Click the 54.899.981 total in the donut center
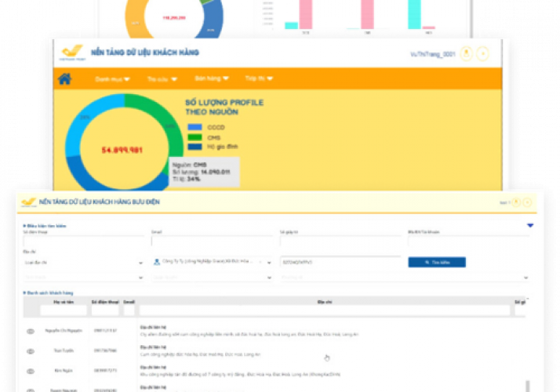The height and width of the screenshot is (392, 560). [122, 150]
